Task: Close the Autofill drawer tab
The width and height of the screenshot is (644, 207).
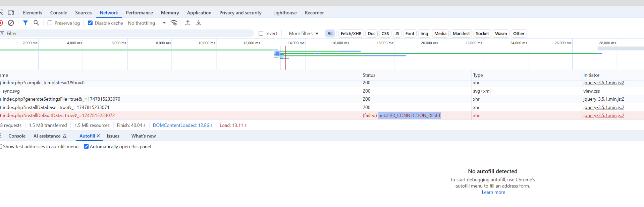Action: [98, 136]
